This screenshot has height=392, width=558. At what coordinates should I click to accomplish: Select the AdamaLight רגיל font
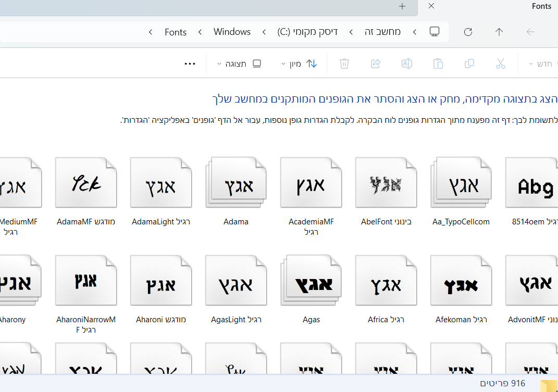click(161, 183)
